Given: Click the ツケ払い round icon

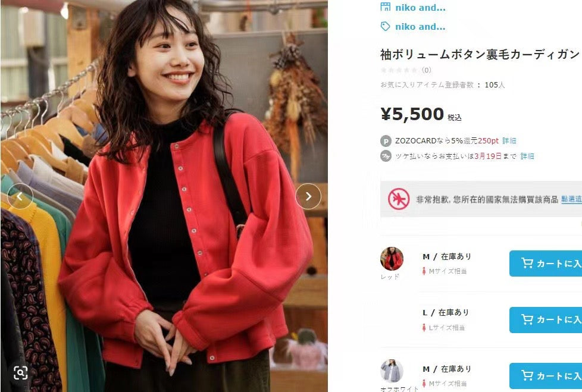Looking at the screenshot, I should pyautogui.click(x=386, y=156).
